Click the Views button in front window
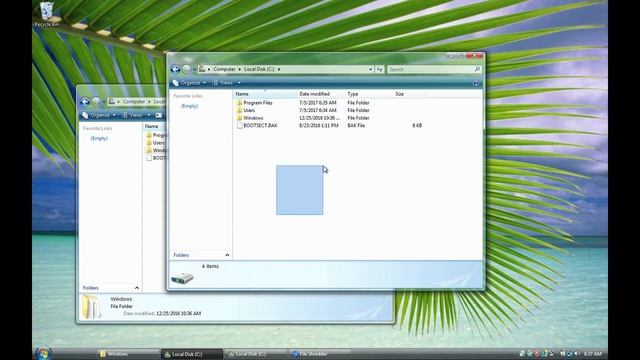This screenshot has width=640, height=360. [223, 83]
